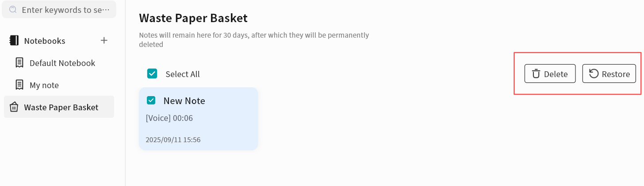Click the My note notebook icon
The image size is (644, 186).
pos(19,85)
